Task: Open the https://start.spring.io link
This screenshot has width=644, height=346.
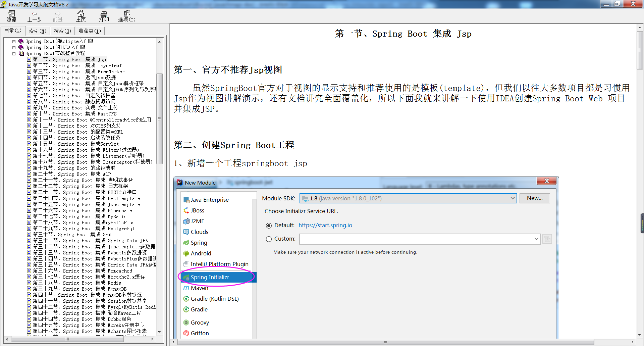Action: tap(325, 225)
